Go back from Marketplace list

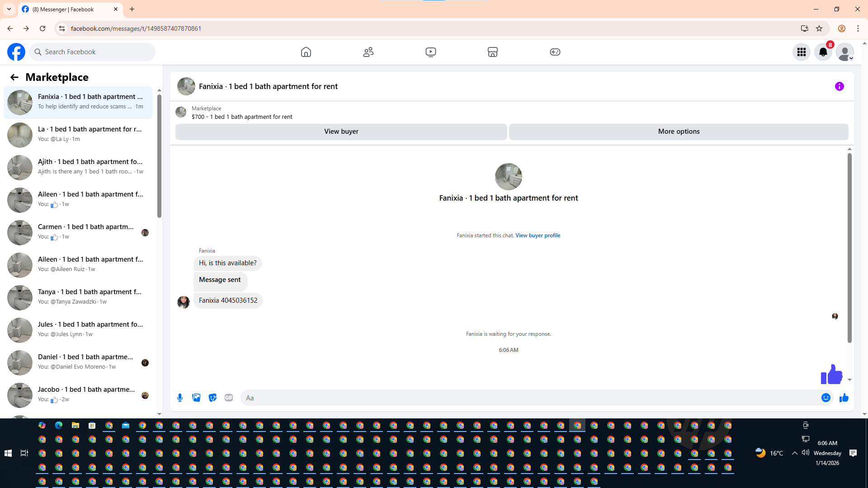[14, 77]
